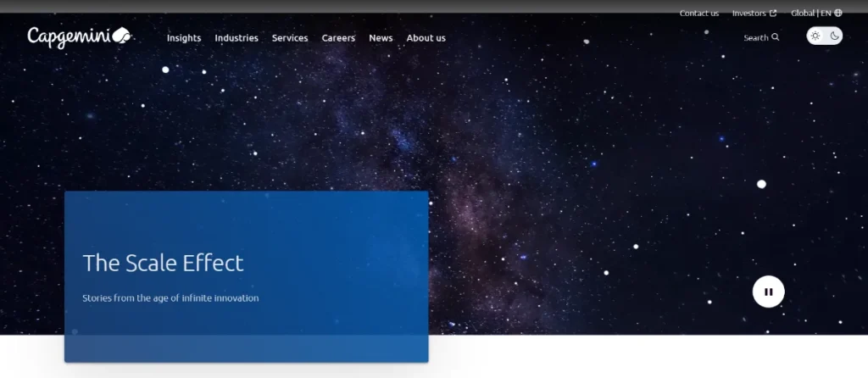Image resolution: width=868 pixels, height=378 pixels.
Task: Expand the Insights navigation menu
Action: (x=184, y=38)
